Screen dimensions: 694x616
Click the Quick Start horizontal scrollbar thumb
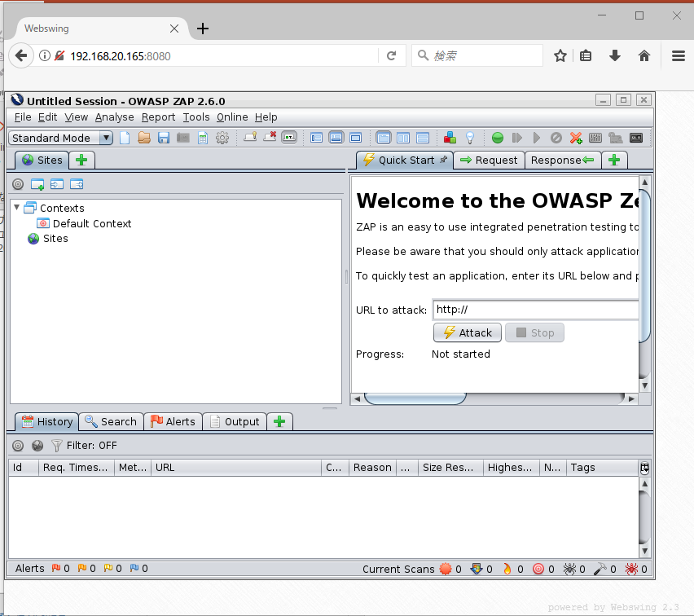tap(415, 398)
